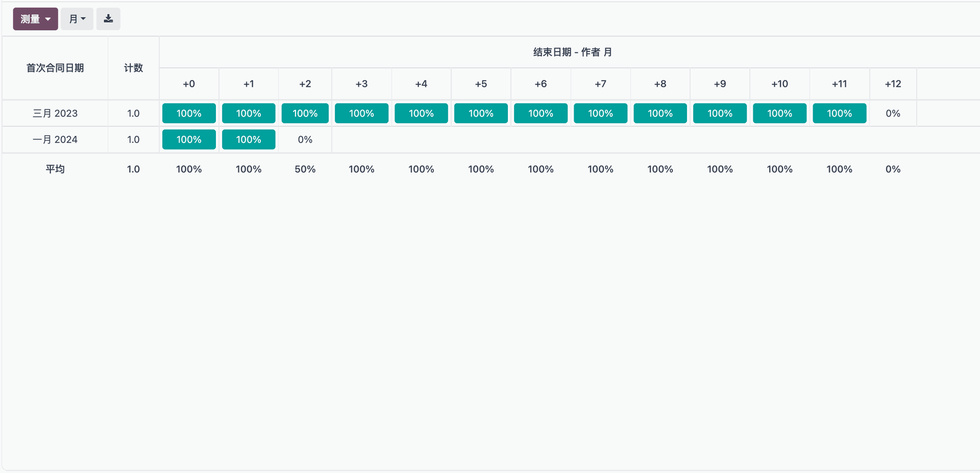Click the 三月 2023 row label

coord(55,113)
